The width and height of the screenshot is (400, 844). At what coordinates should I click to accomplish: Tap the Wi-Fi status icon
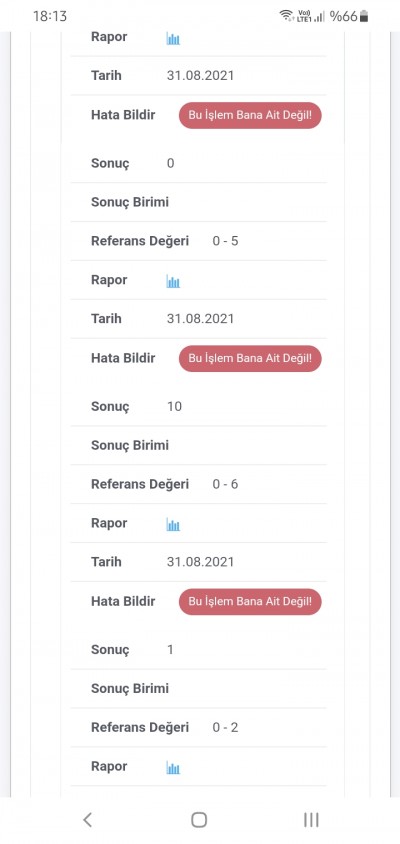[x=286, y=16]
